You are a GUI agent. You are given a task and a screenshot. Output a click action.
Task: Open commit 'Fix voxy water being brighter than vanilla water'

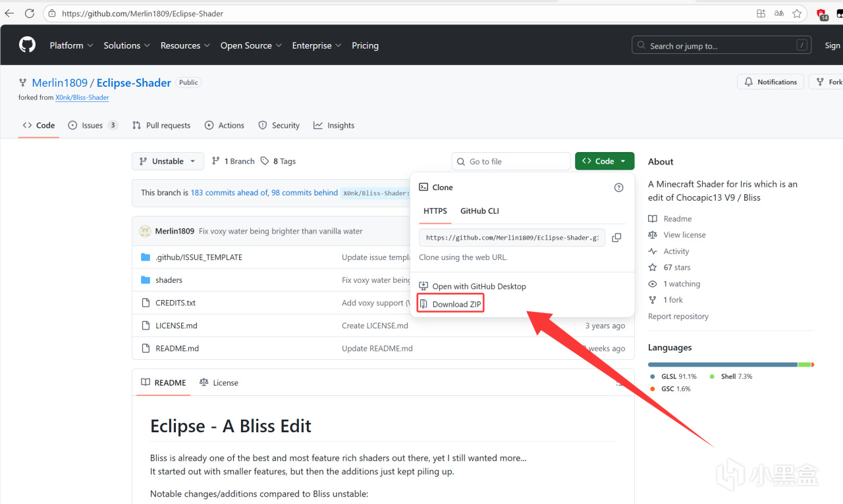(281, 231)
